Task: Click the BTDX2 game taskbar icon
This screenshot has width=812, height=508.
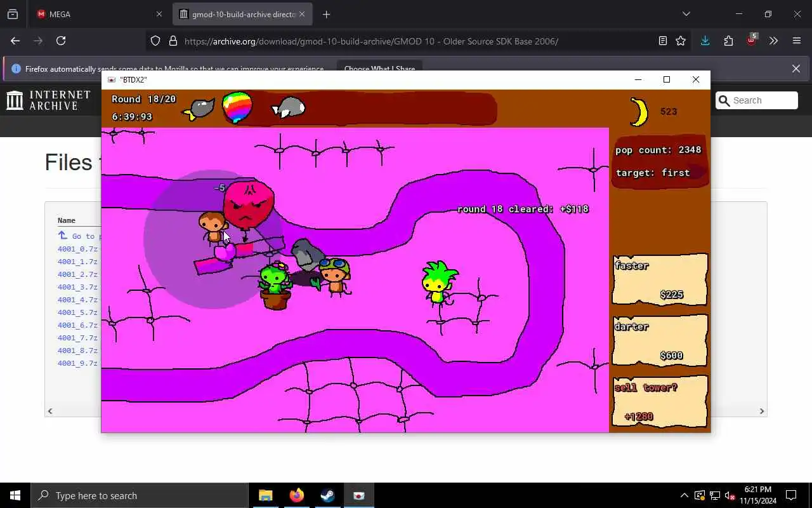Action: click(358, 495)
